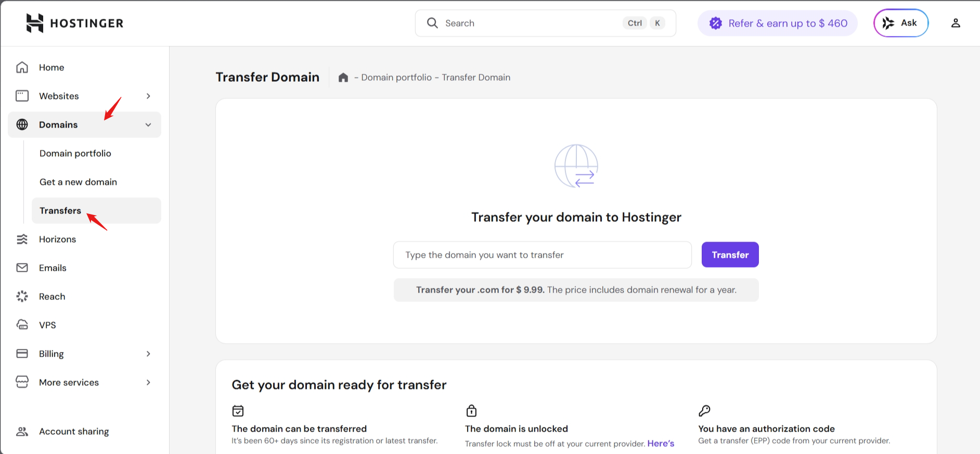Open the user profile icon
This screenshot has width=980, height=454.
[956, 23]
